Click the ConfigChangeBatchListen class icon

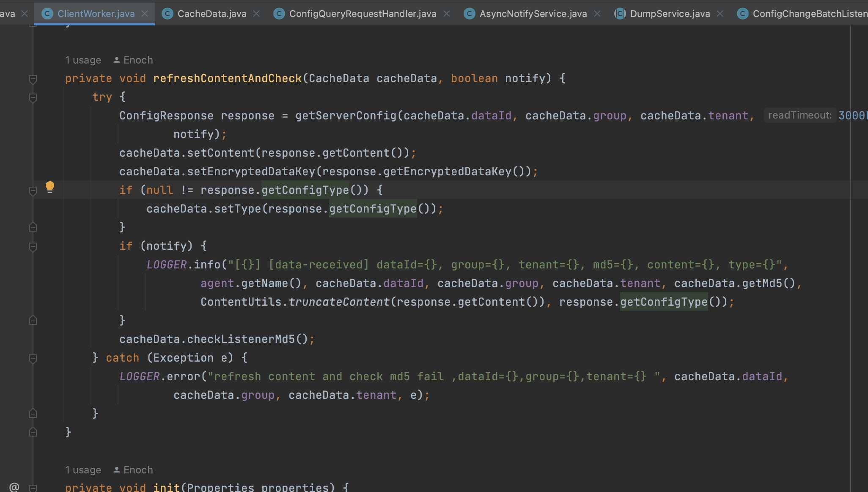pyautogui.click(x=743, y=14)
